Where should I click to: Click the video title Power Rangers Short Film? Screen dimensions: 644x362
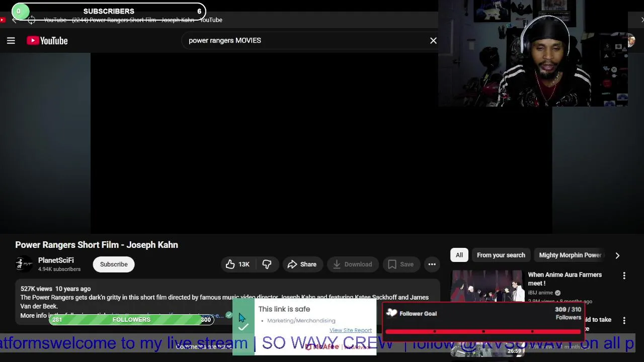[x=97, y=245]
